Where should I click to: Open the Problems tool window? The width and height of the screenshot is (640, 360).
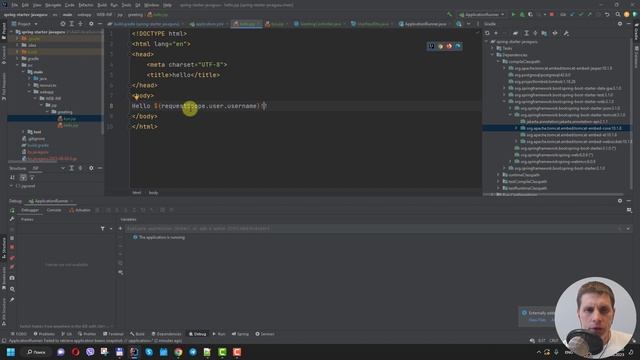[x=44, y=334]
